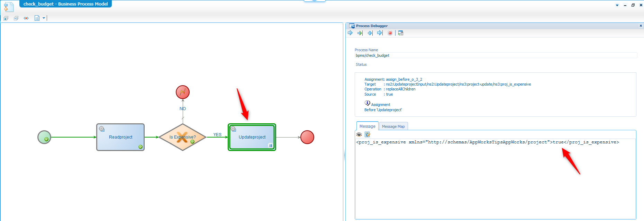Select the Updateproject activity
This screenshot has height=221, width=644.
coord(252,137)
